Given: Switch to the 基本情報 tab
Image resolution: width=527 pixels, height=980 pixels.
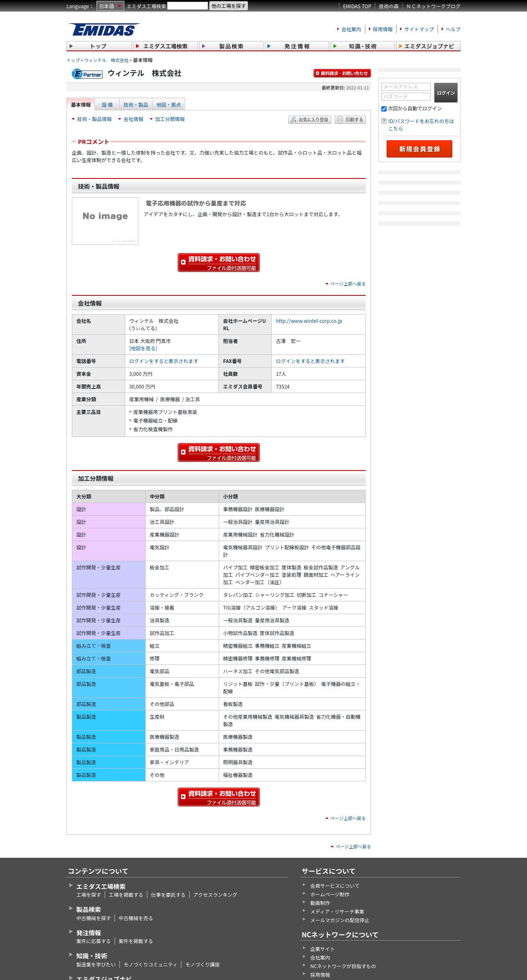Looking at the screenshot, I should pos(80,105).
